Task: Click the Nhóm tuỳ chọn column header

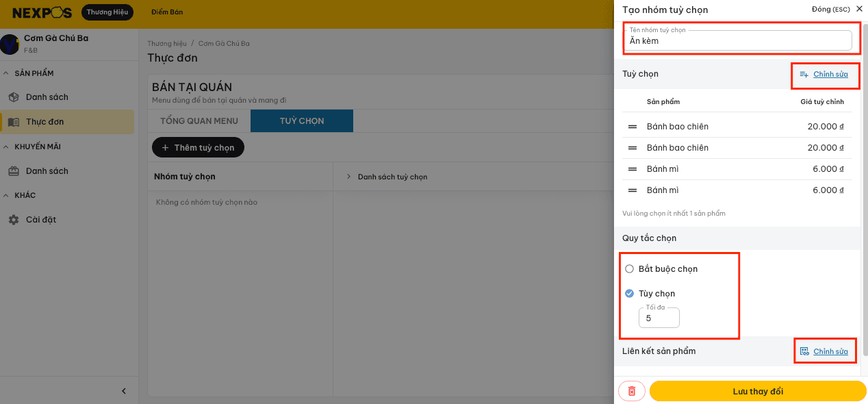Action: (185, 177)
